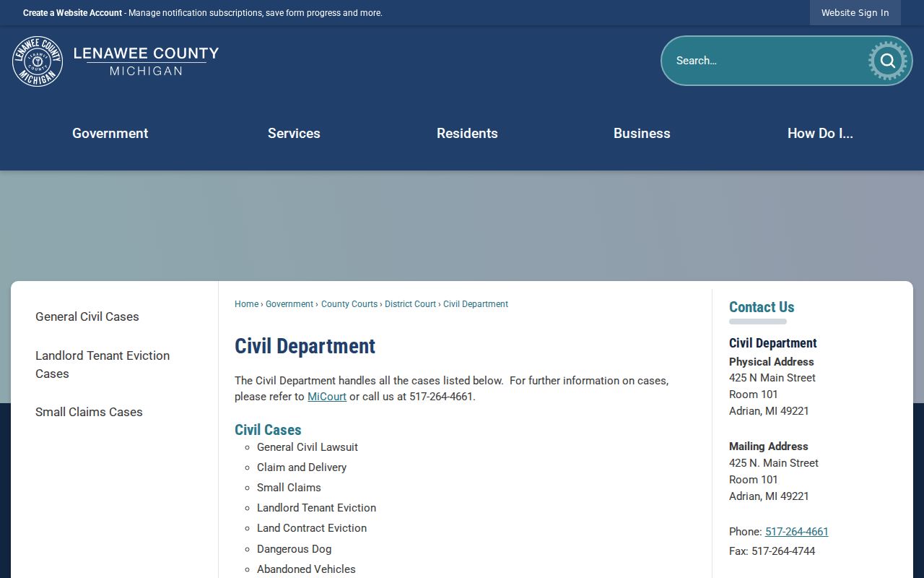Open the Government menu
The height and width of the screenshot is (578, 924).
pos(110,133)
